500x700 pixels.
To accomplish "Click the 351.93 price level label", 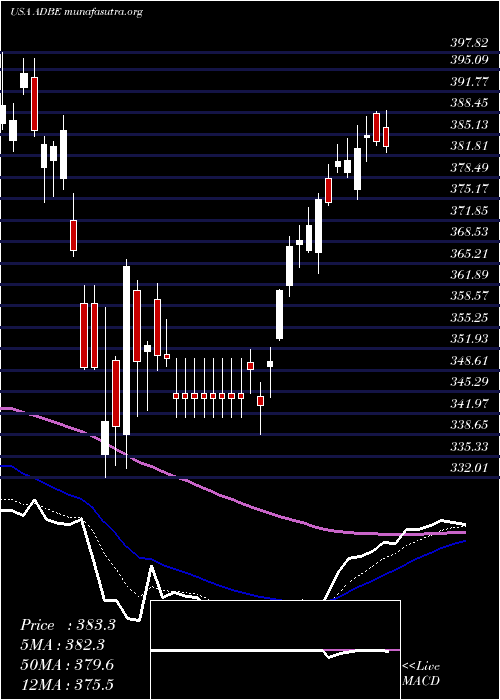I will tap(468, 339).
